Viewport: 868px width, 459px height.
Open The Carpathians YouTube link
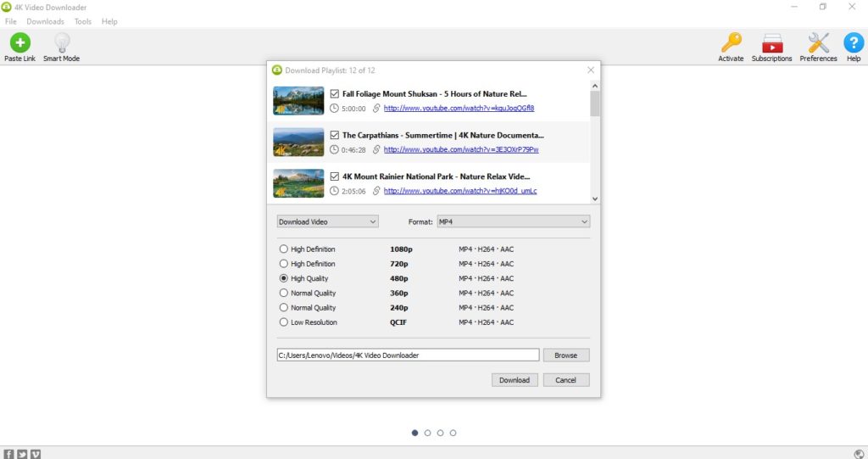(461, 149)
